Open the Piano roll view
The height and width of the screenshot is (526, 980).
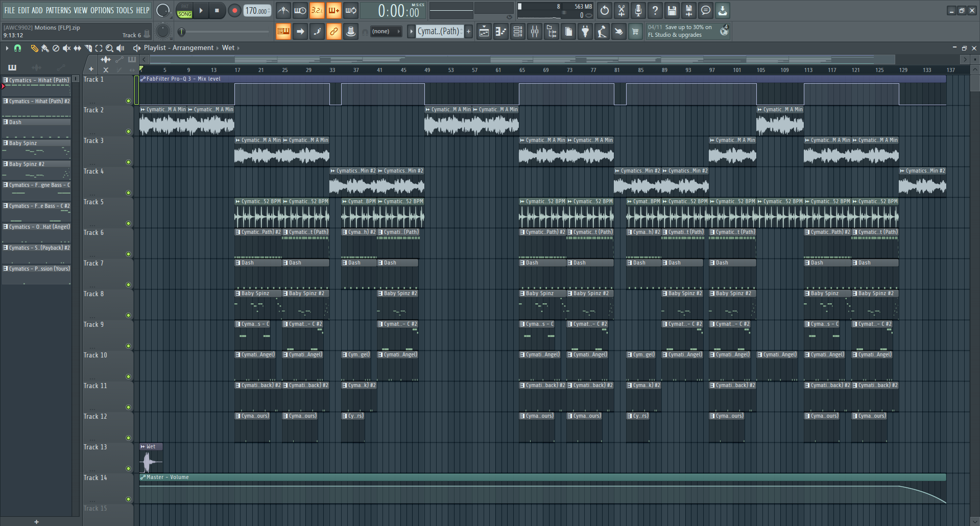[x=501, y=32]
